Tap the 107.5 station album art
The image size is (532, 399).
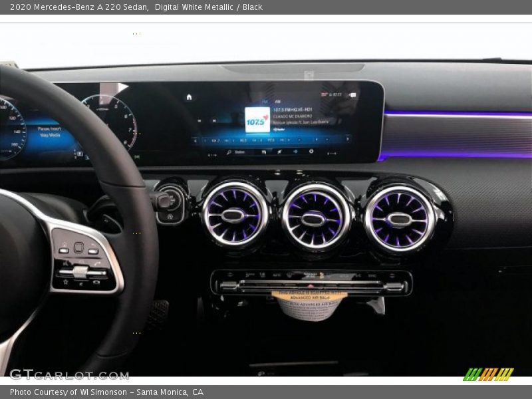pos(256,121)
